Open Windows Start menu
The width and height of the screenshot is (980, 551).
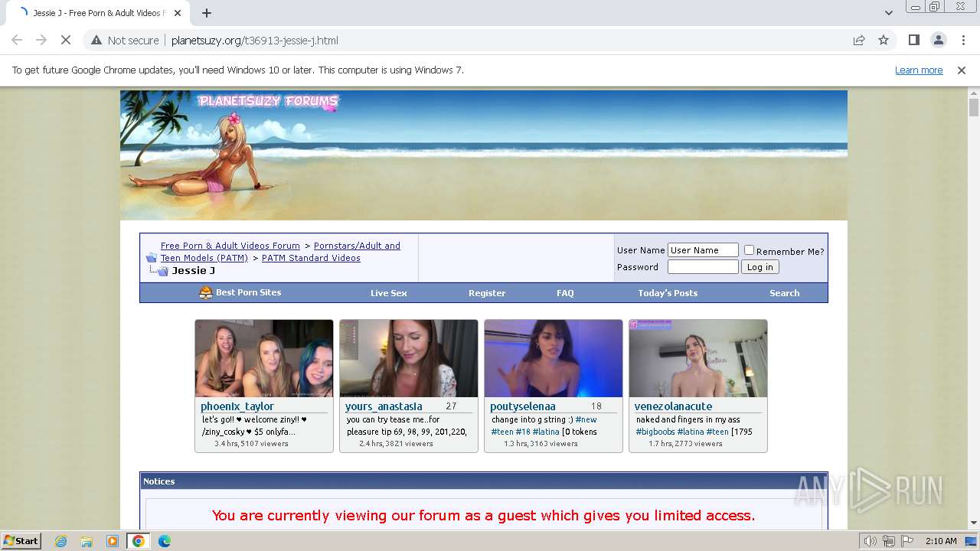[x=21, y=541]
